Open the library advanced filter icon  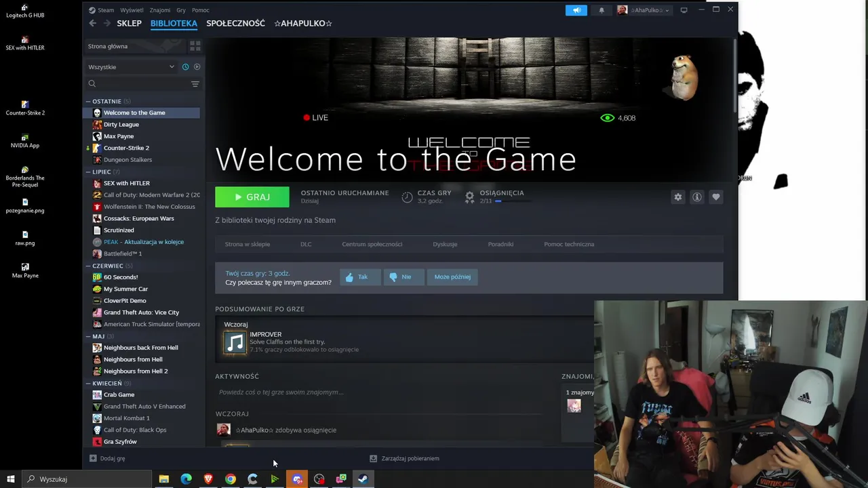click(x=195, y=84)
